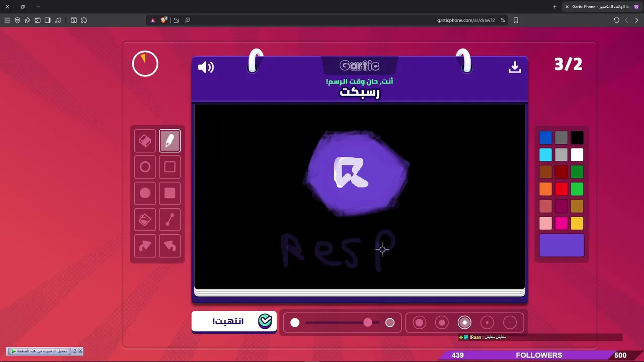Viewport: 644px width, 362px height.
Task: Click the black drawing canvas
Action: [x=360, y=196]
